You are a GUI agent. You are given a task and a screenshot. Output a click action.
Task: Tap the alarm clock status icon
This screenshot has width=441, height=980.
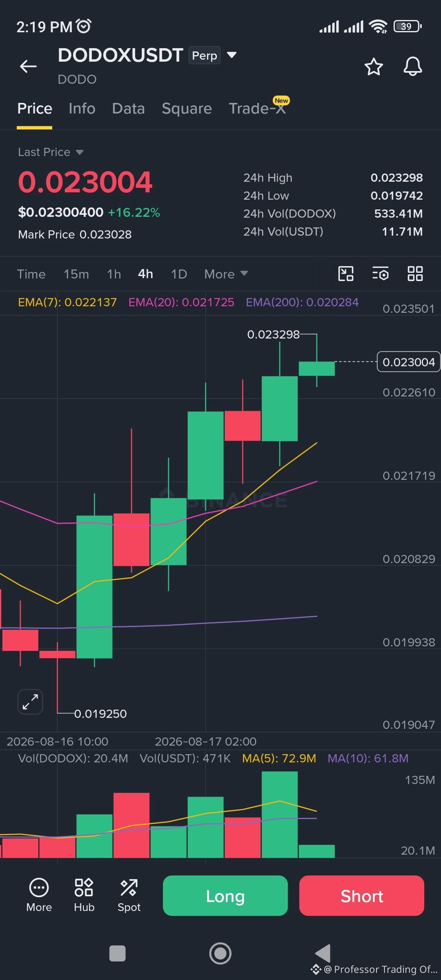coord(84,27)
